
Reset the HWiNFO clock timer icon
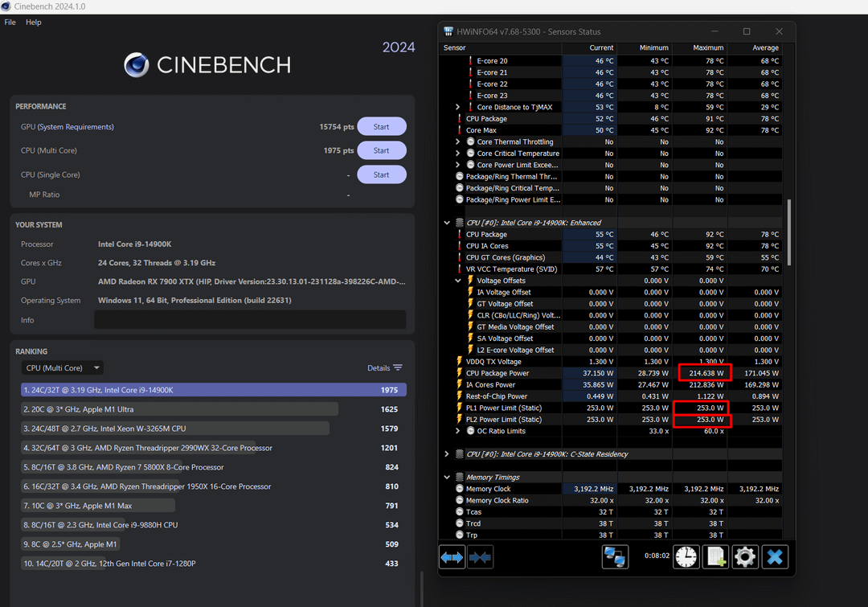click(x=686, y=556)
